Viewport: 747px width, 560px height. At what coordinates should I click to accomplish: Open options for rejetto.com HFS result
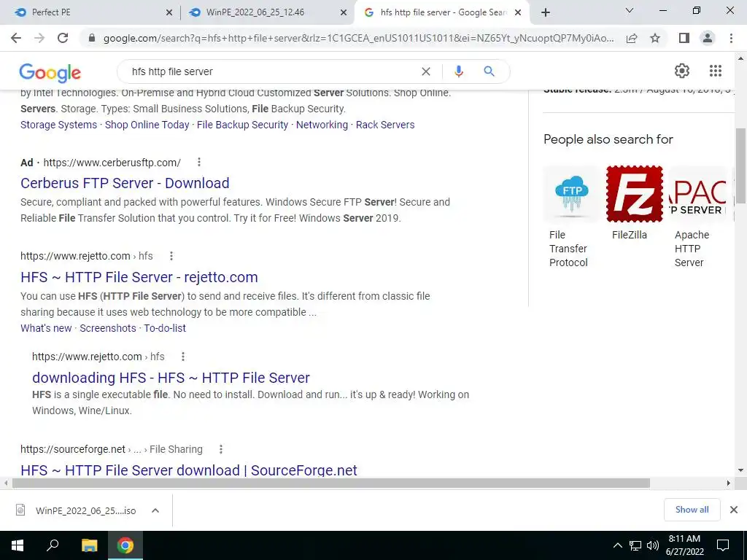coord(171,256)
